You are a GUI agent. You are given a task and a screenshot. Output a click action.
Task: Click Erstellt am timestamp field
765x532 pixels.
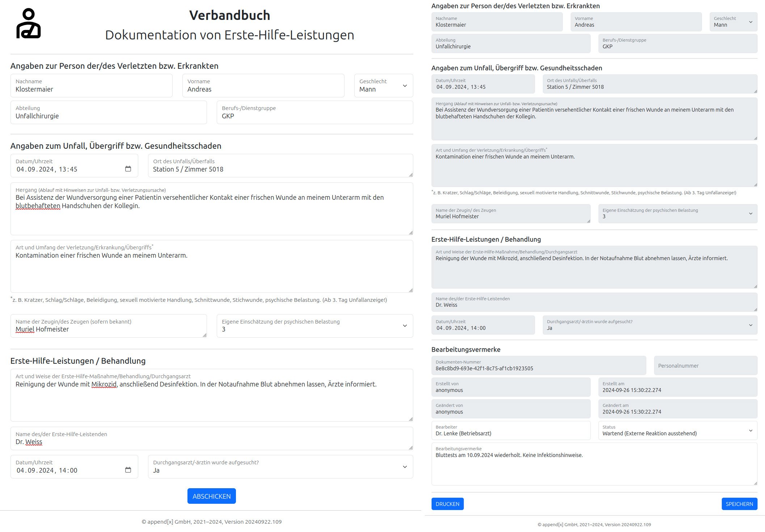coord(678,387)
